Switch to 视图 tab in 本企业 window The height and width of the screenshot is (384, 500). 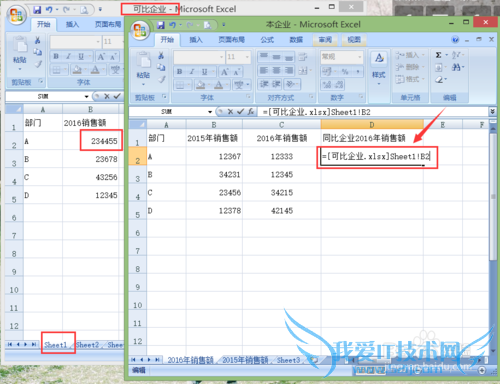[x=354, y=40]
